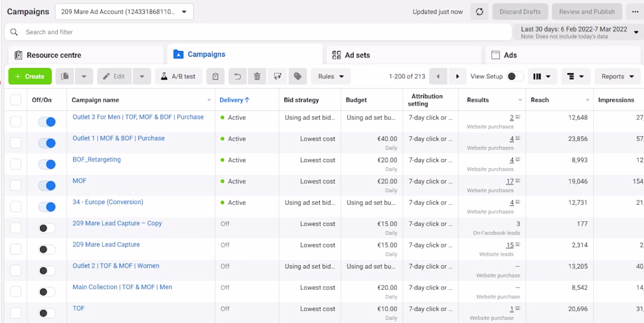Turn off the MOF campaign toggle
Viewport: 644px width, 323px height.
pyautogui.click(x=47, y=186)
